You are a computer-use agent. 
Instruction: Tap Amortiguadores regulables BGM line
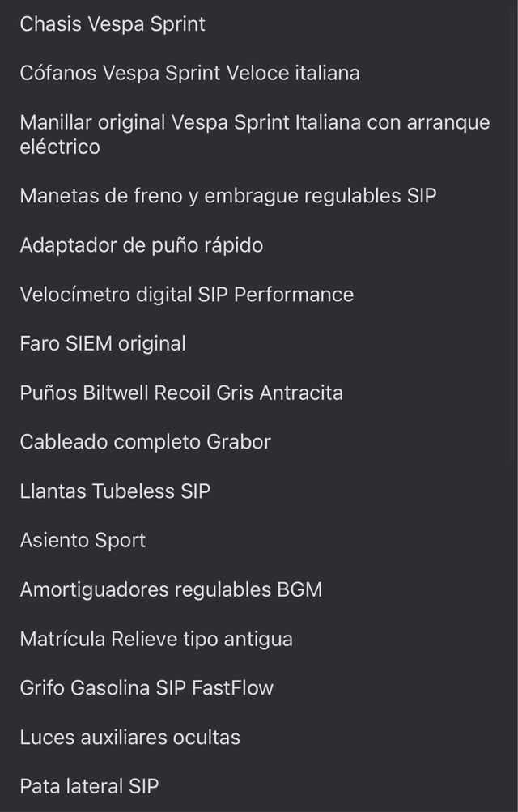coord(171,589)
